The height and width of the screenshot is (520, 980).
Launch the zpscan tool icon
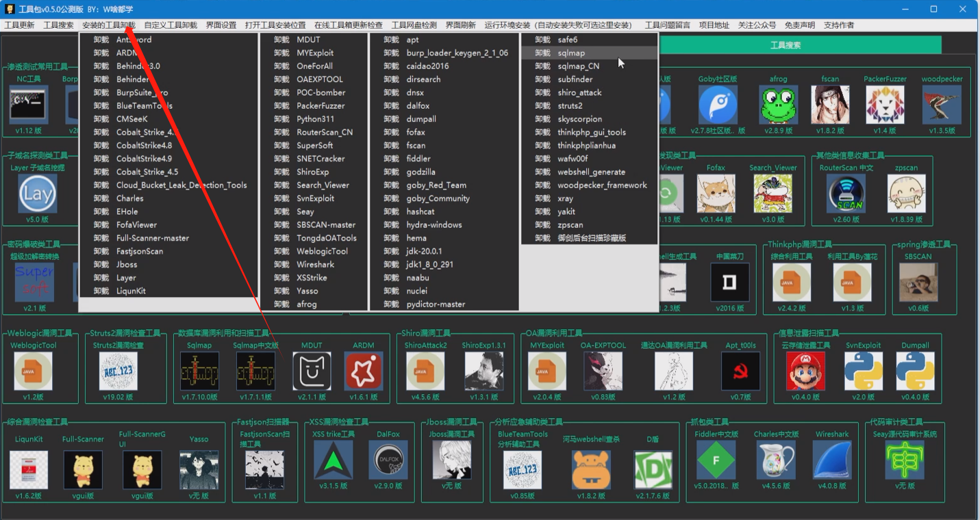coord(907,194)
